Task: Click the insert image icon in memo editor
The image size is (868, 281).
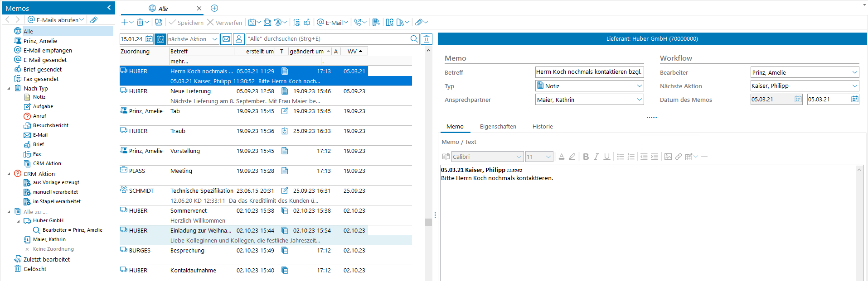Action: 668,157
